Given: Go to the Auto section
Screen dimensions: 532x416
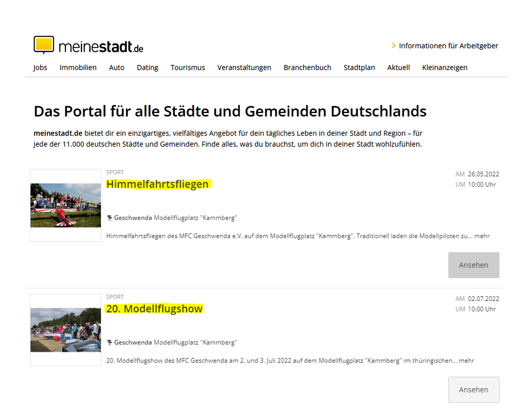Looking at the screenshot, I should pos(116,68).
